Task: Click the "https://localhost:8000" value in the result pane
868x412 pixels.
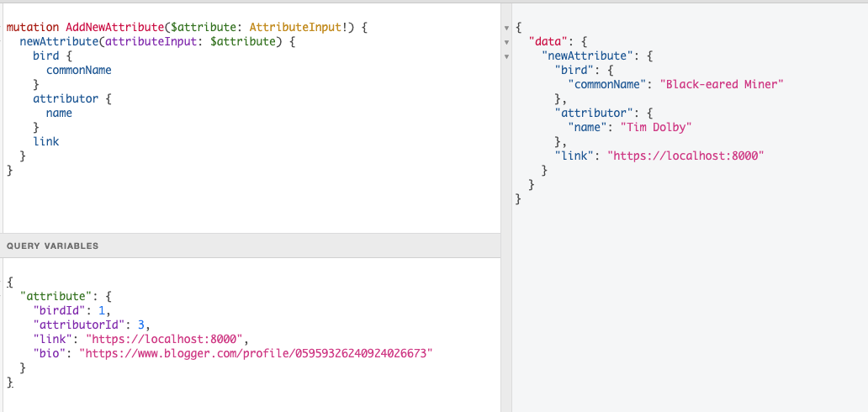Action: point(685,156)
